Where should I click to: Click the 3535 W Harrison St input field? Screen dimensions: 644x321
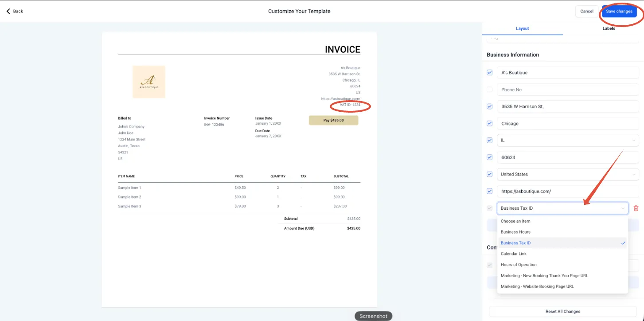pyautogui.click(x=568, y=106)
